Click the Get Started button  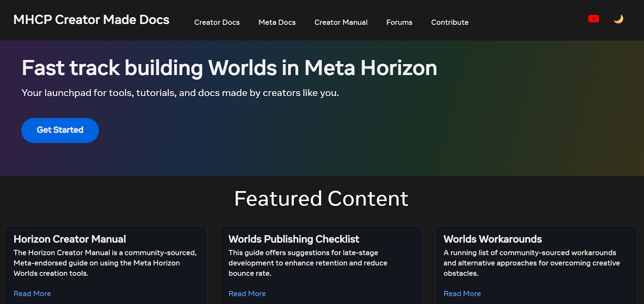pos(60,130)
